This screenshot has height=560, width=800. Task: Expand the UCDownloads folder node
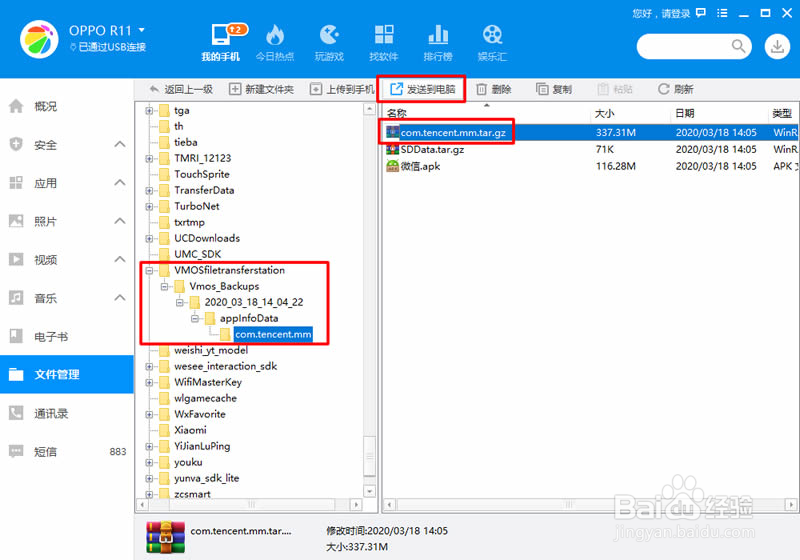tap(149, 238)
